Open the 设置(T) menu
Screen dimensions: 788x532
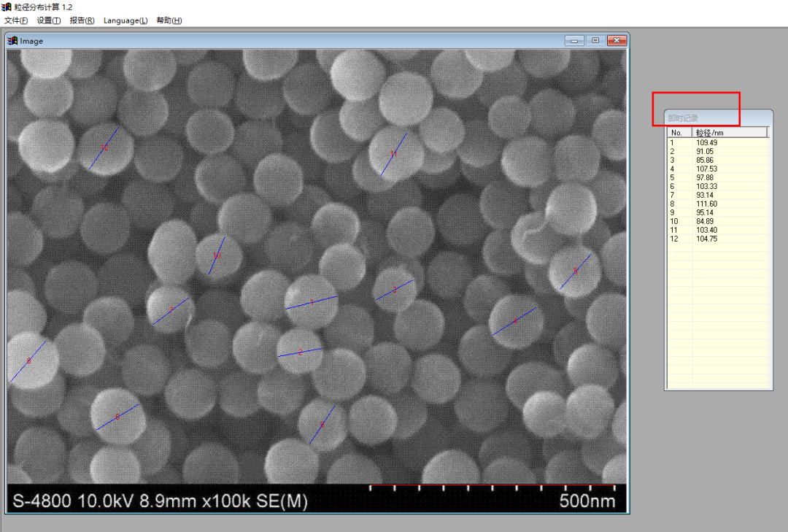[48, 20]
